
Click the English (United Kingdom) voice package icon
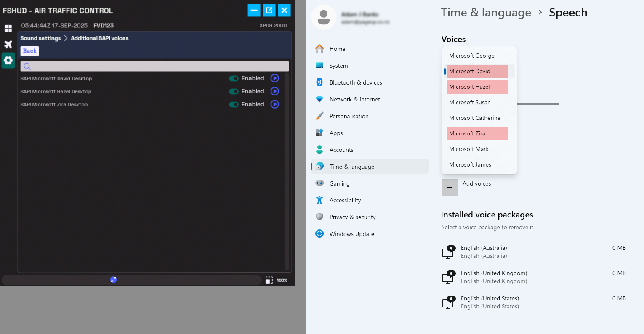tap(449, 277)
